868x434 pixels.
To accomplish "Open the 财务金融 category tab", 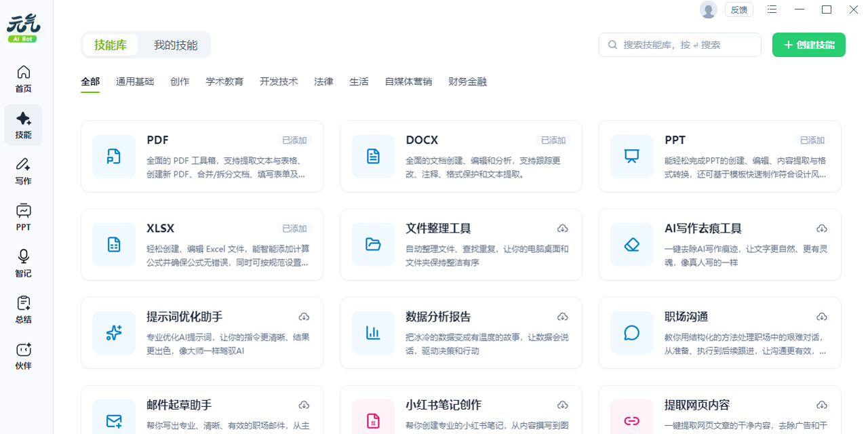I will pos(467,81).
